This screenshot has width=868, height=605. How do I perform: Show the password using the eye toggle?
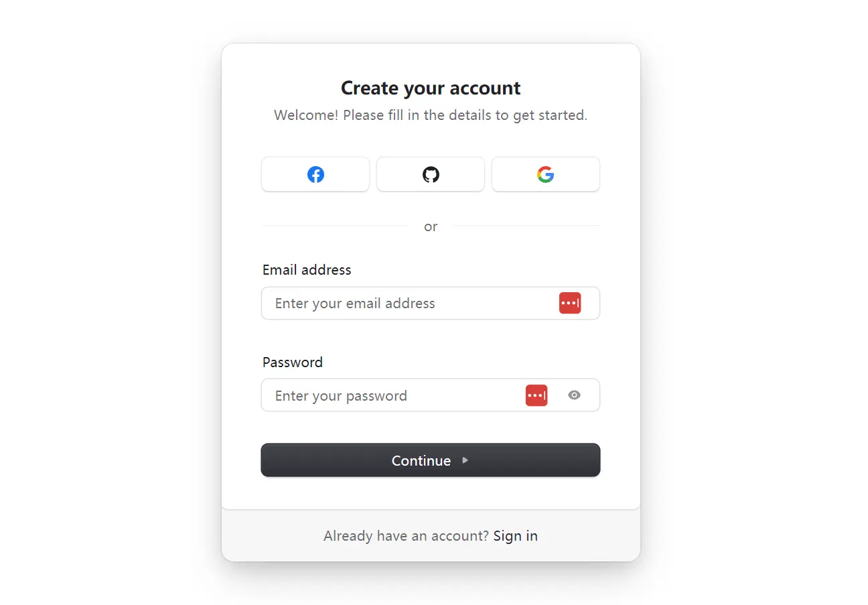[x=574, y=395]
